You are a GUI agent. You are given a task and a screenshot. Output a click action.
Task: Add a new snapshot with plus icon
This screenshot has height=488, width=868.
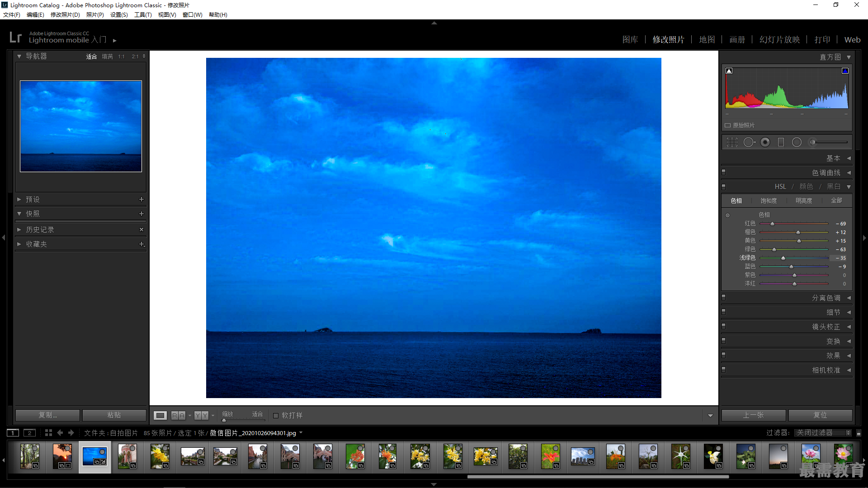point(142,214)
